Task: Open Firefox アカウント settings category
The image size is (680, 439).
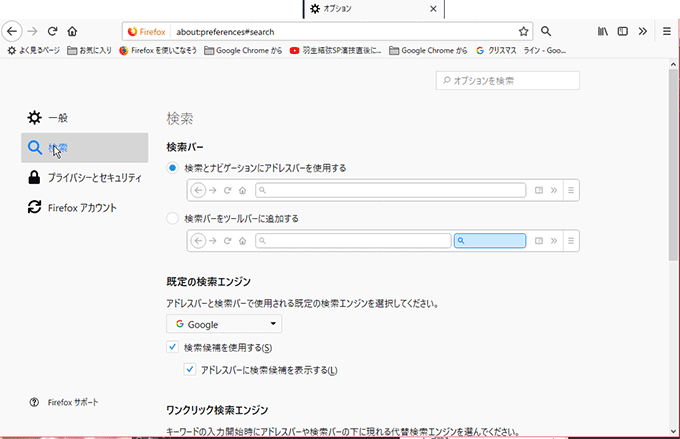Action: tap(85, 207)
